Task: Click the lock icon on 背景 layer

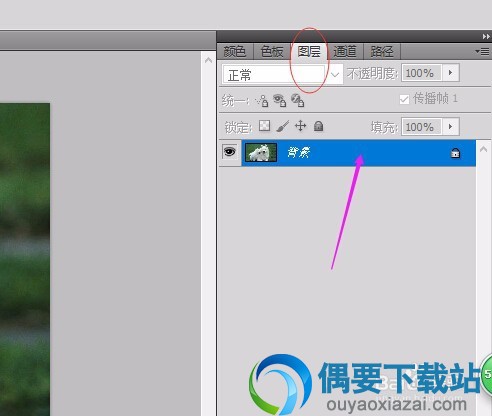Action: pos(455,153)
